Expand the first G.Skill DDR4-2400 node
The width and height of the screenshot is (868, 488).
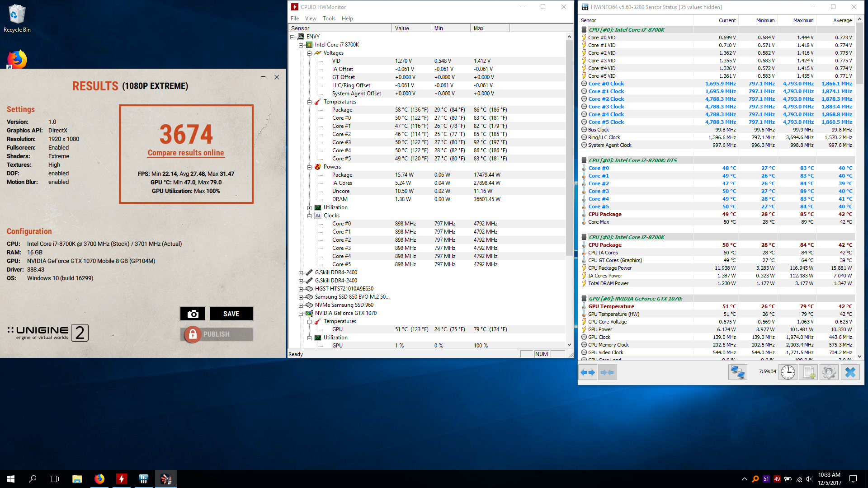[x=301, y=273]
